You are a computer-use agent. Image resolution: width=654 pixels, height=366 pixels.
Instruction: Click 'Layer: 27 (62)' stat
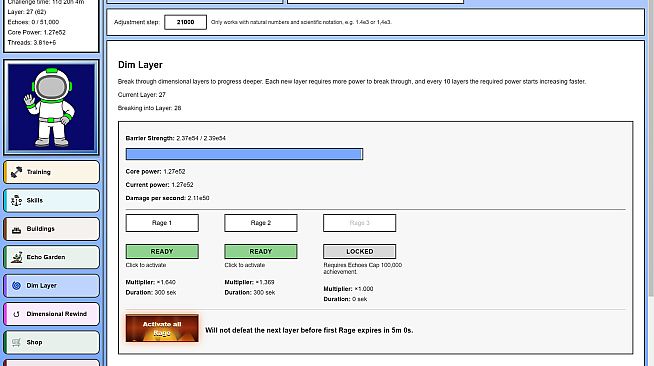[x=27, y=12]
